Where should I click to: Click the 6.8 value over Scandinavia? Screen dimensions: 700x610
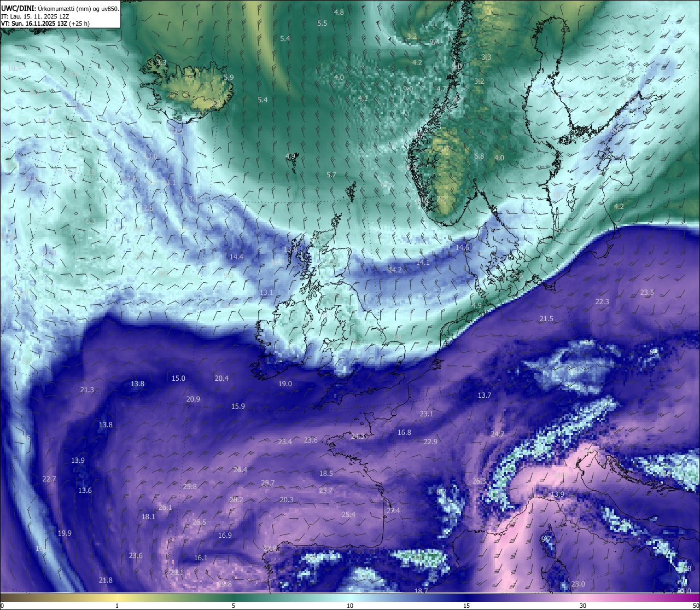pyautogui.click(x=479, y=156)
